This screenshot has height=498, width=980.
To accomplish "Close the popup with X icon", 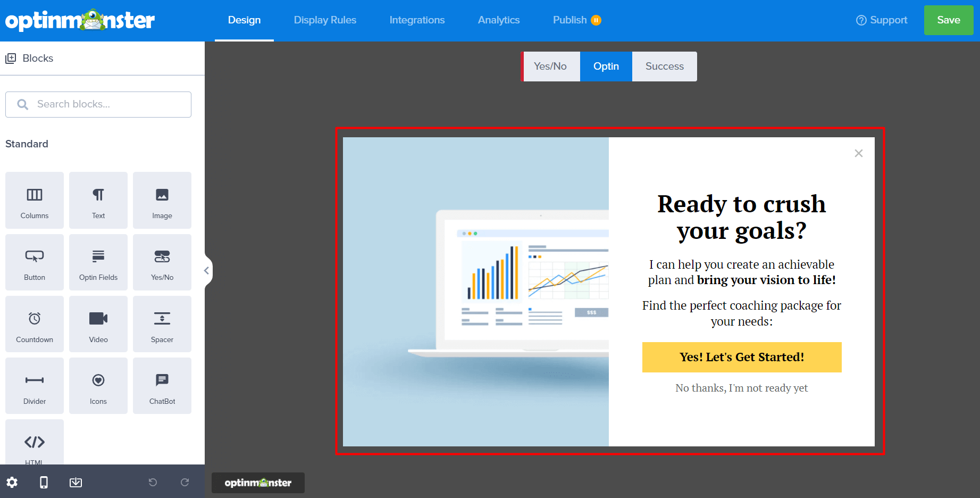I will pos(858,153).
